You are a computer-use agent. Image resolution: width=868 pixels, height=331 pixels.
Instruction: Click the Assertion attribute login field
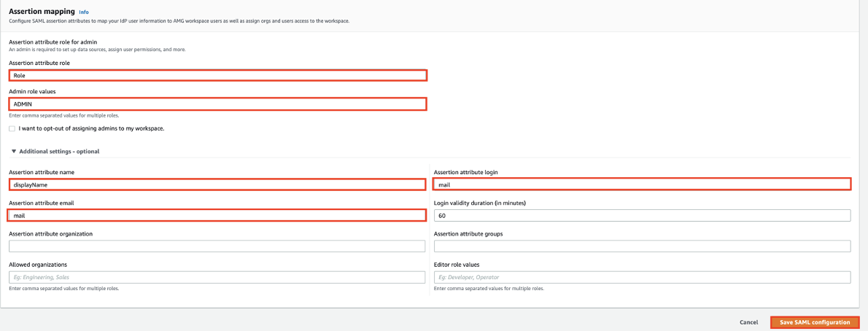(642, 185)
